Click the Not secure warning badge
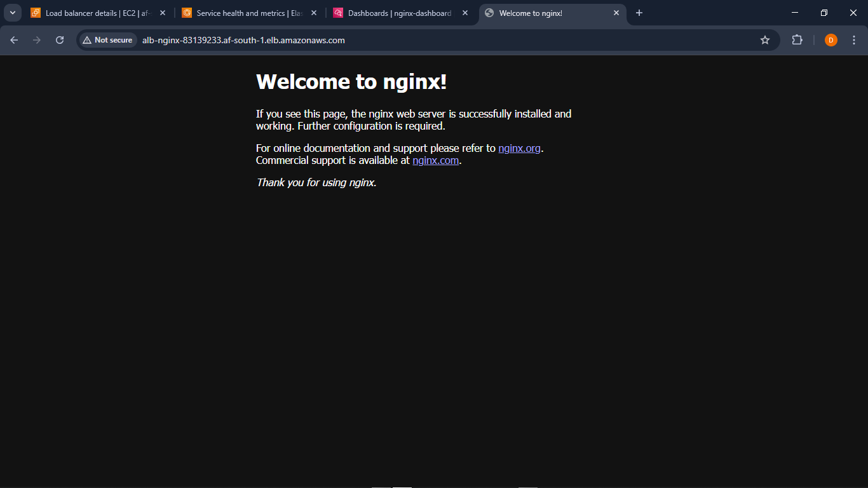The width and height of the screenshot is (868, 488). point(107,39)
